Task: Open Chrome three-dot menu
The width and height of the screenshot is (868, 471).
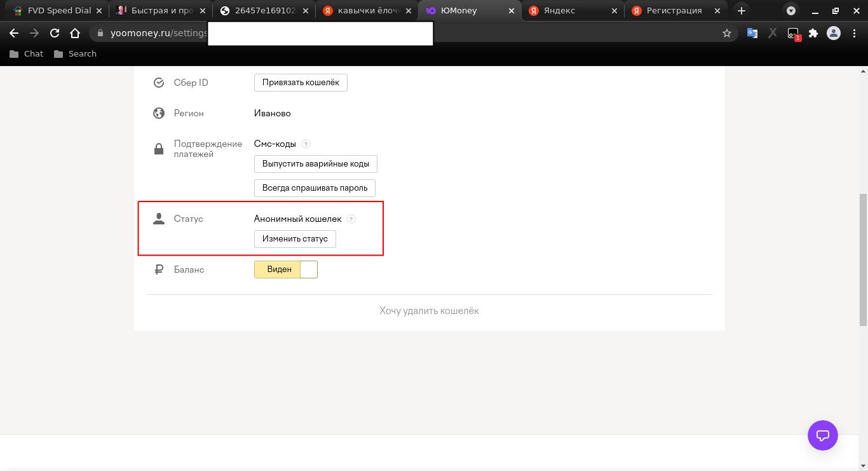Action: click(x=854, y=33)
